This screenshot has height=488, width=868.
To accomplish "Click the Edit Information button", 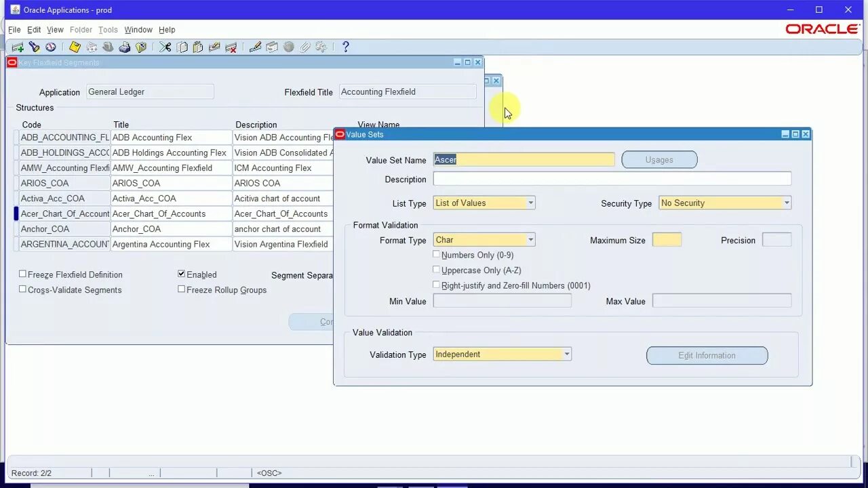I will click(707, 355).
